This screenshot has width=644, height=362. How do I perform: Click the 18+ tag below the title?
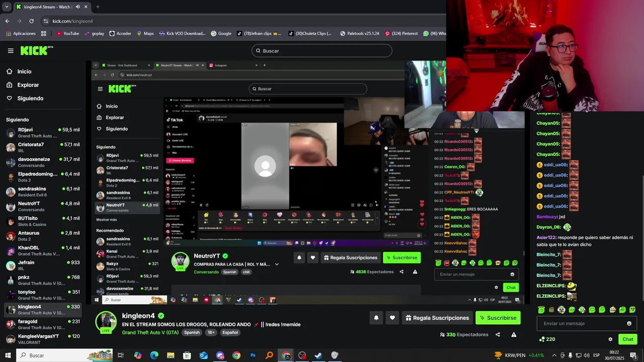(x=211, y=332)
